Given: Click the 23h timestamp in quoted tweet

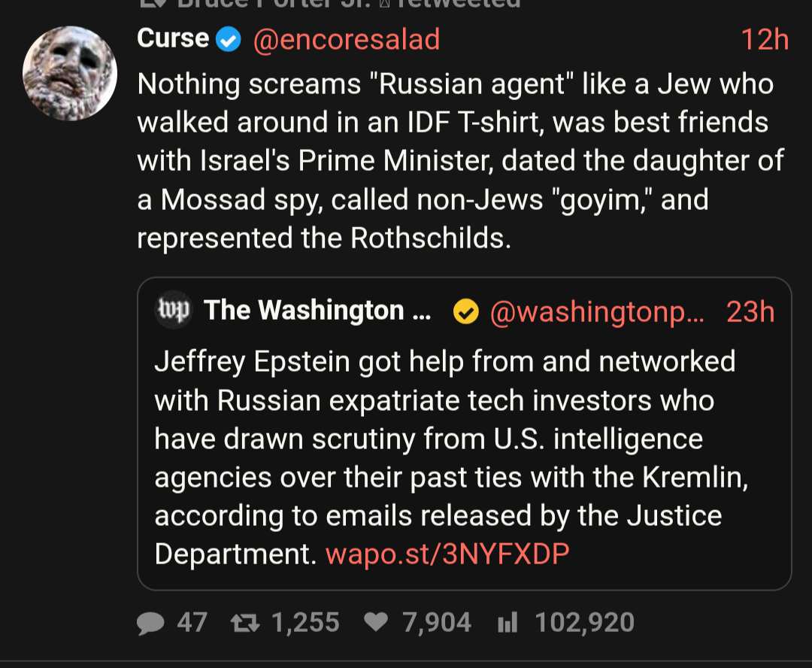Looking at the screenshot, I should 750,311.
